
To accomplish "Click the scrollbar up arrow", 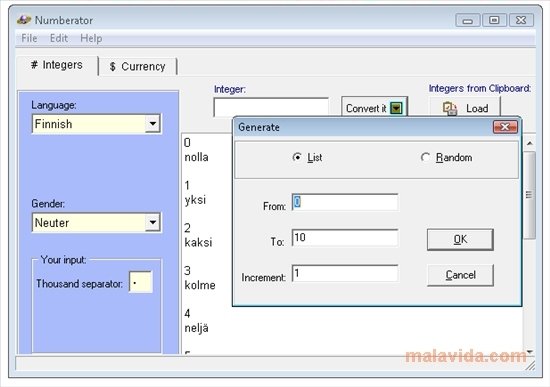I will (x=530, y=143).
